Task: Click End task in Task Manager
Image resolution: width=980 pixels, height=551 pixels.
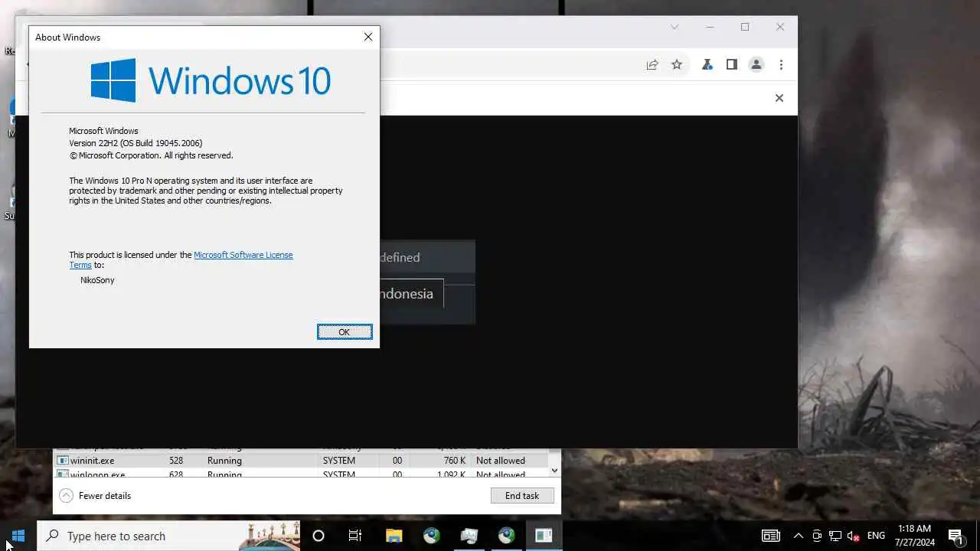Action: point(522,496)
